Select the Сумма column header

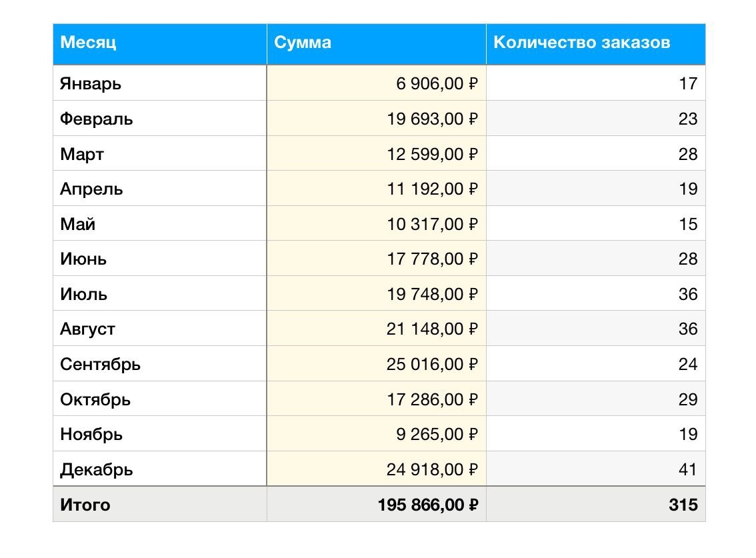point(377,44)
